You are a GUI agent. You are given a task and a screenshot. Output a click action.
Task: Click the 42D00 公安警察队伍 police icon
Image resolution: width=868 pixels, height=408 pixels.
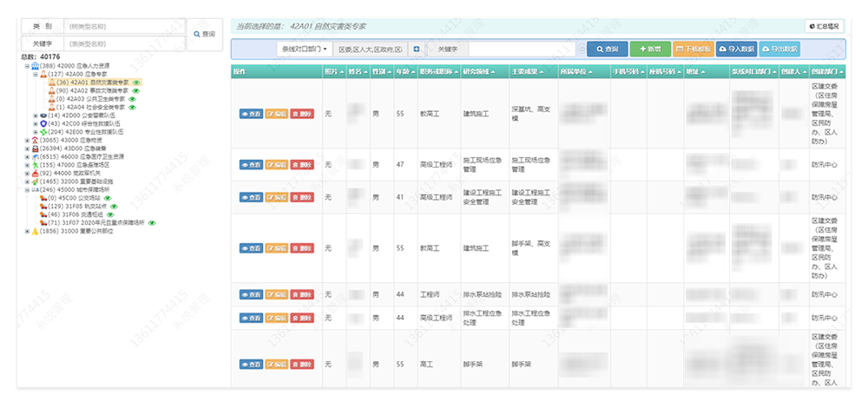(x=43, y=115)
